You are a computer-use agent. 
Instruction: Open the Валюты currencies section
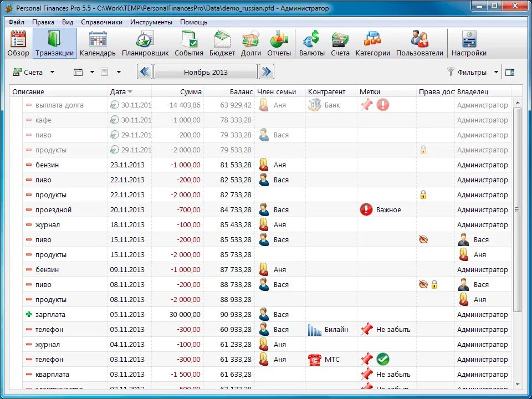click(312, 43)
